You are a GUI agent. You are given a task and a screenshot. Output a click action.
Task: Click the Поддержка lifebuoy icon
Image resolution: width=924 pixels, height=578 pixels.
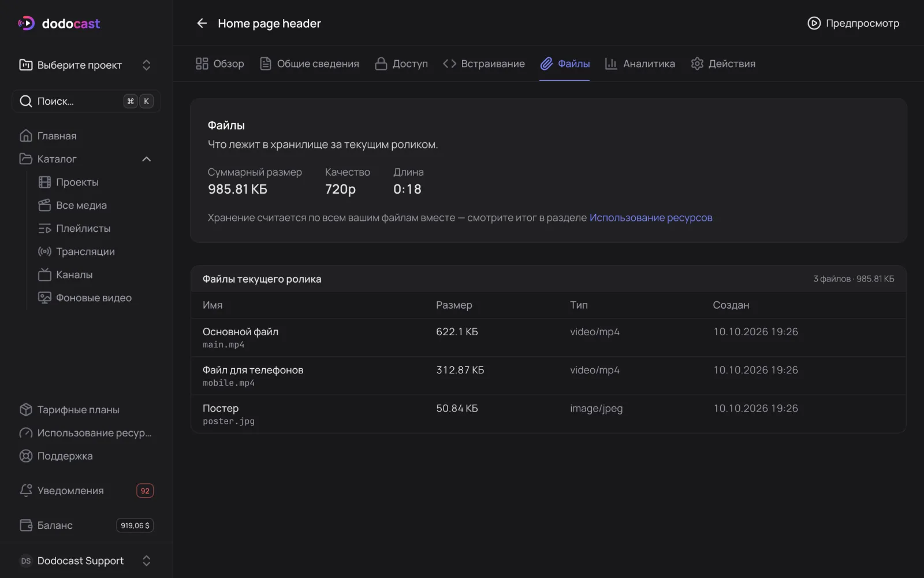25,456
